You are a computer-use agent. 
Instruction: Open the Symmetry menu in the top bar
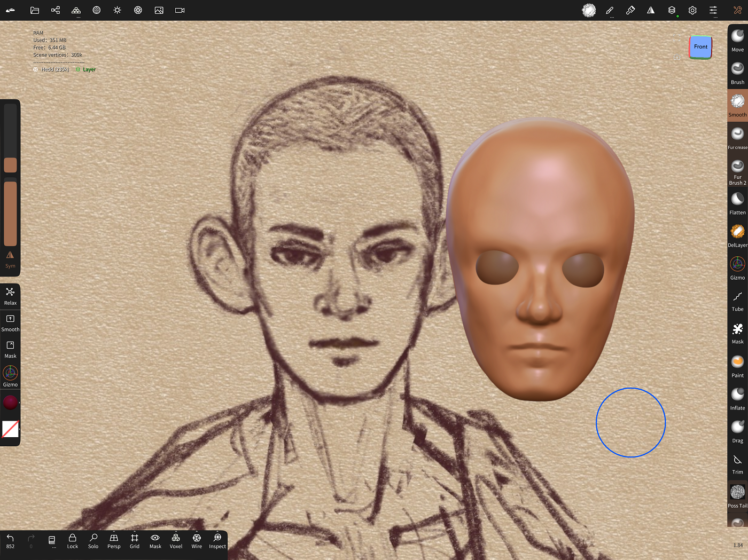tap(651, 10)
